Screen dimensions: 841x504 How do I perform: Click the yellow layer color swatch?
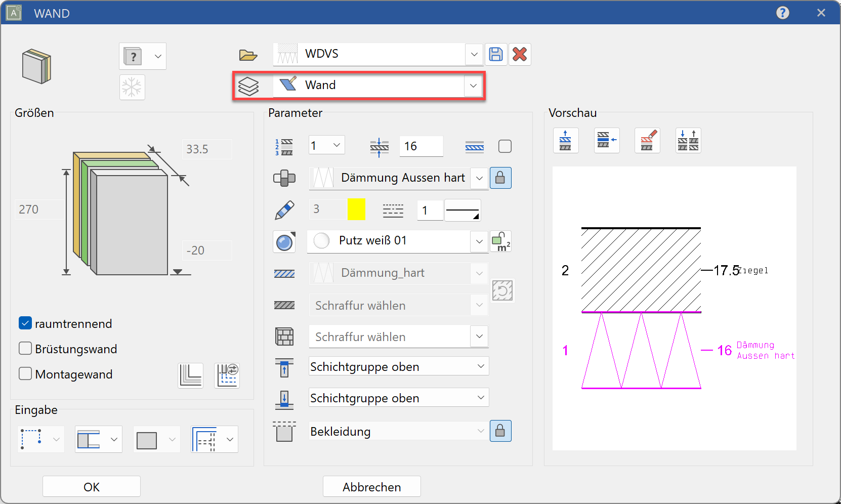356,209
